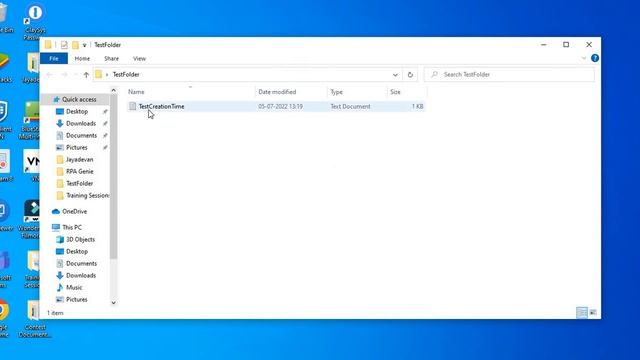Switch to Details view layout icon
Image resolution: width=640 pixels, height=360 pixels.
[x=582, y=313]
